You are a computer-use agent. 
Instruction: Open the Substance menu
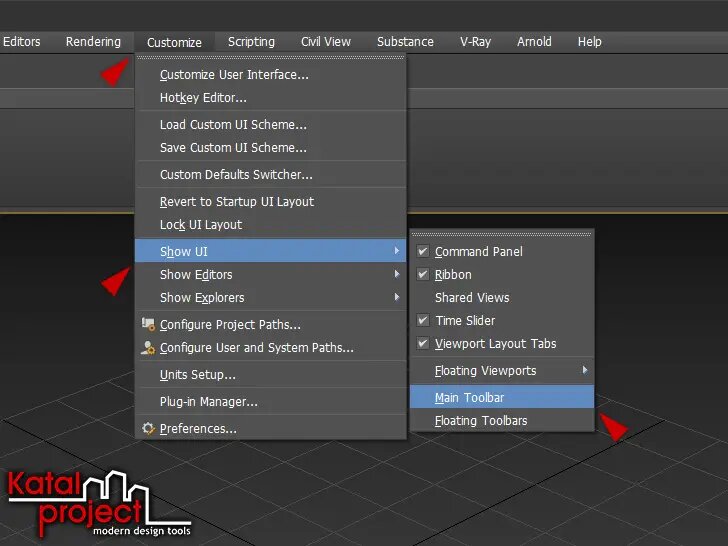point(405,42)
